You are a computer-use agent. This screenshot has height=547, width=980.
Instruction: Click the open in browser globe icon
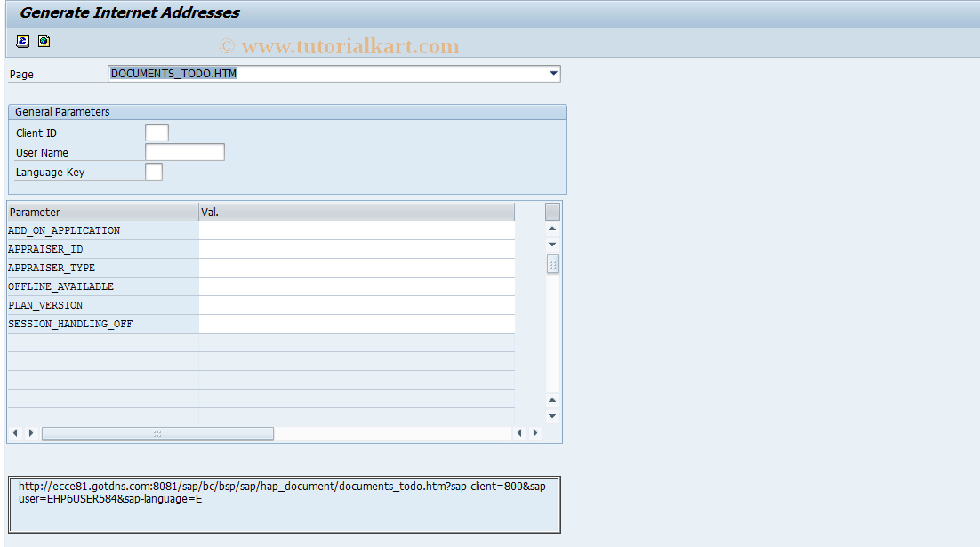[44, 41]
